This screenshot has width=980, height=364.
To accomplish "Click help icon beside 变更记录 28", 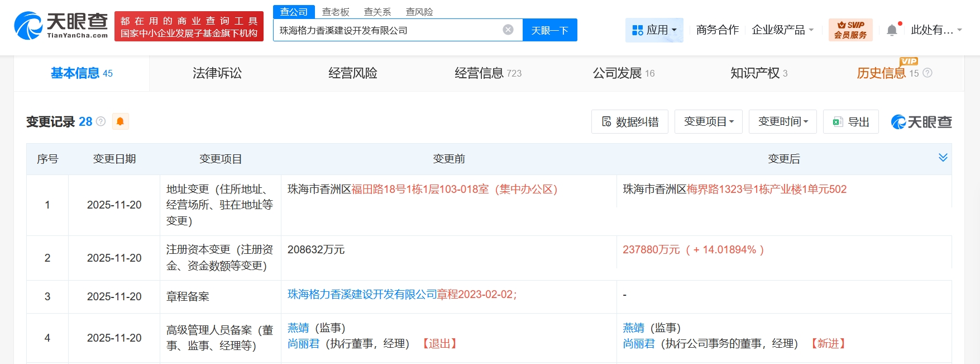I will [101, 121].
